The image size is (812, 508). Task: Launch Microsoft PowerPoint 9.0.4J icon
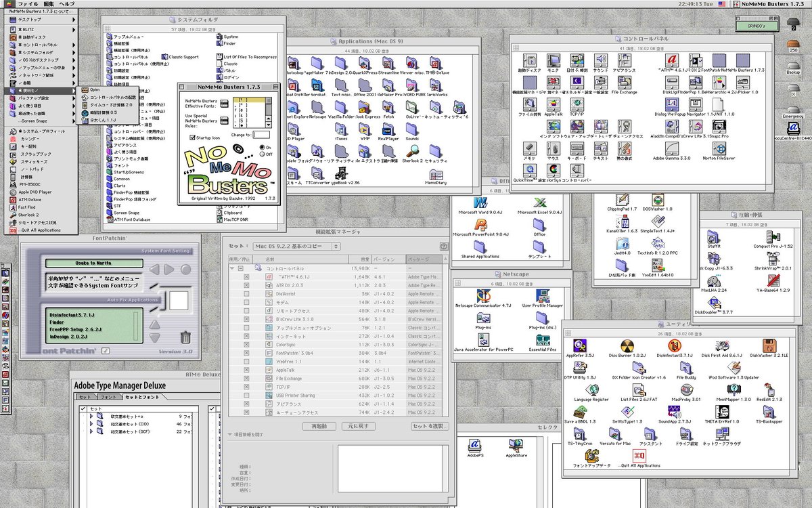pos(481,224)
